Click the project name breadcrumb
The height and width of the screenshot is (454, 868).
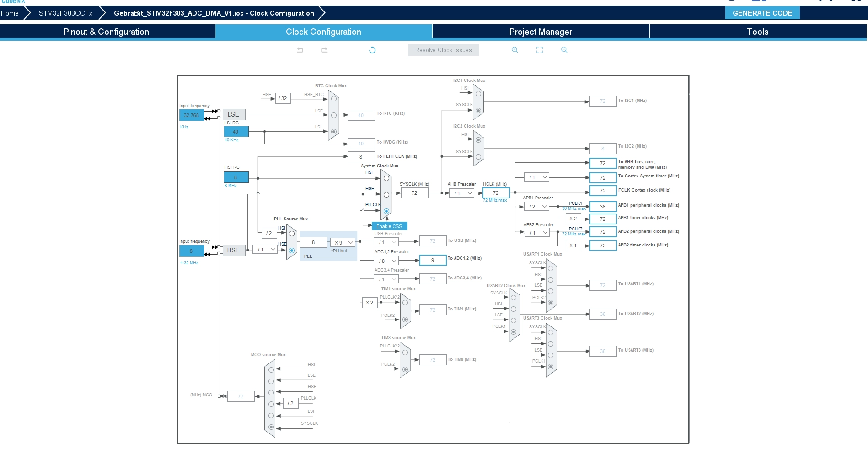pyautogui.click(x=214, y=13)
